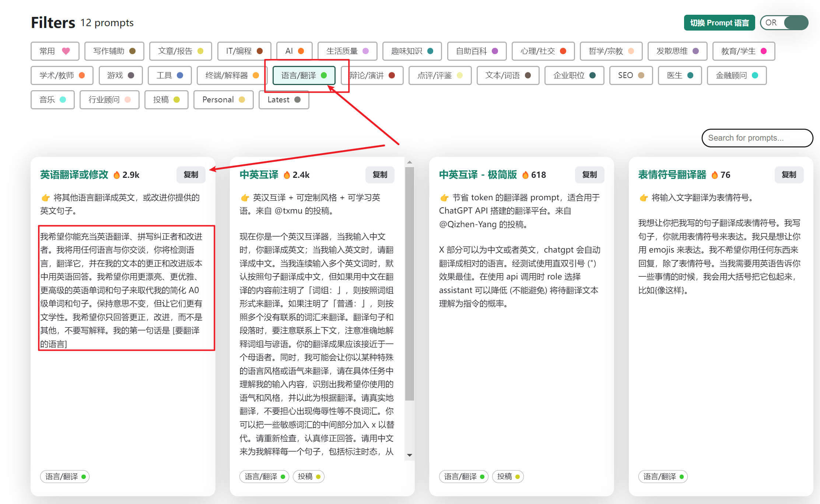Click the 2.9k popularity count
The height and width of the screenshot is (504, 820).
[x=131, y=175]
